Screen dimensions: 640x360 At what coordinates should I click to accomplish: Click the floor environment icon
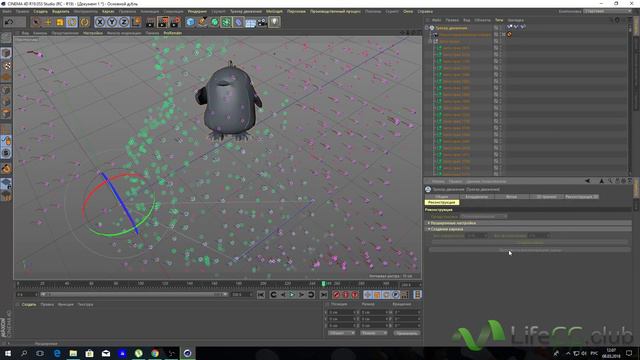(x=250, y=22)
